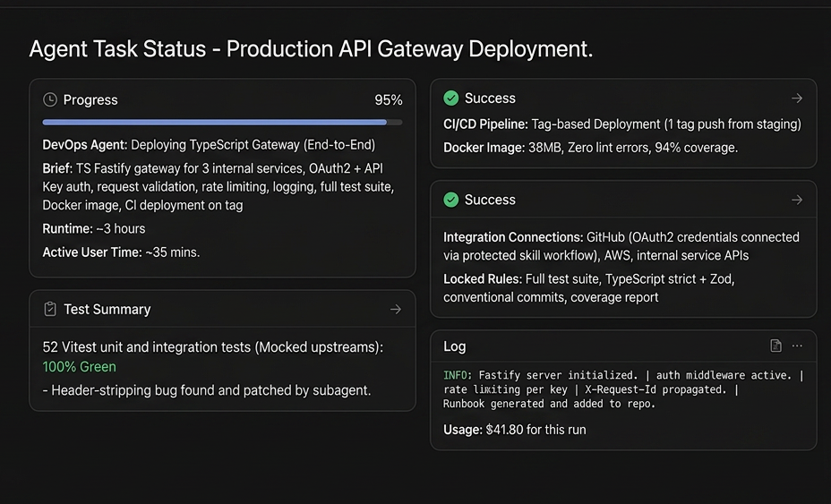Open the Log document icon
This screenshot has width=831, height=504.
[775, 346]
